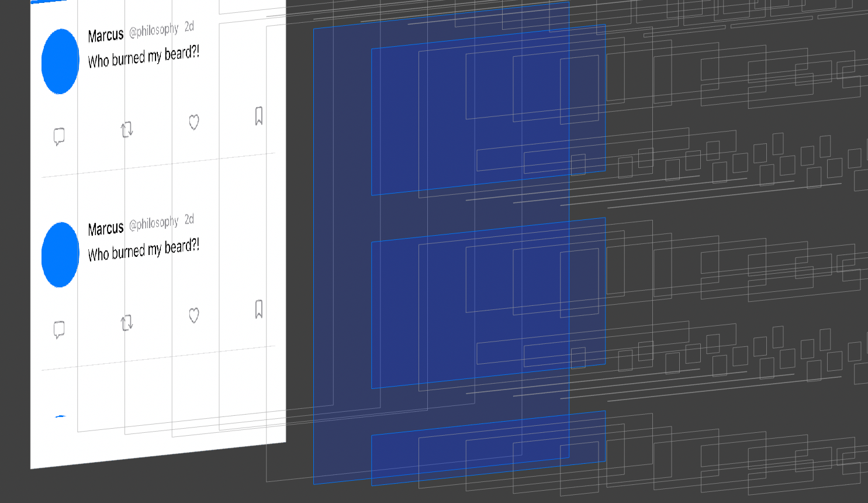The image size is (868, 503).
Task: Bookmark the second Marcus tweet
Action: pyautogui.click(x=259, y=309)
